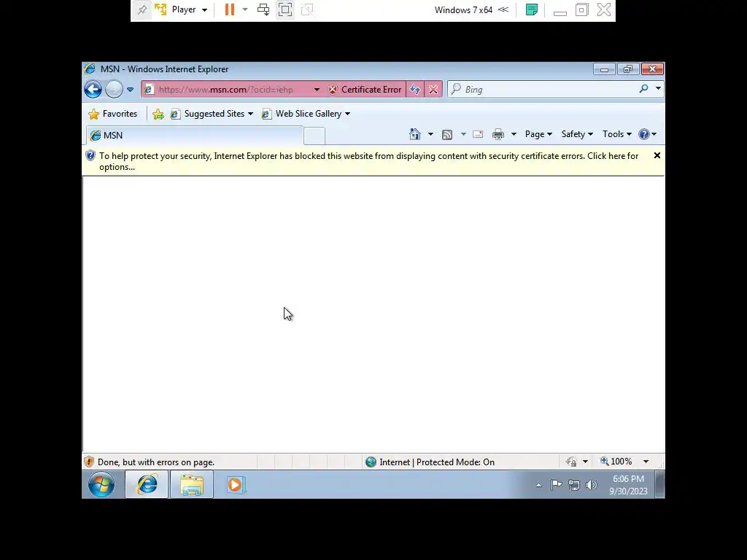Click the volume speaker tray icon
Viewport: 747px width, 560px height.
pos(591,485)
